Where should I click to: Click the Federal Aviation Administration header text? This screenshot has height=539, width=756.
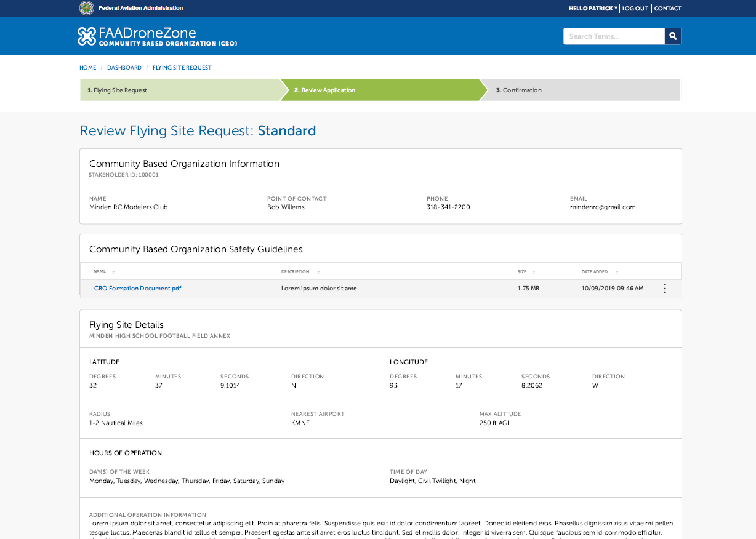140,8
